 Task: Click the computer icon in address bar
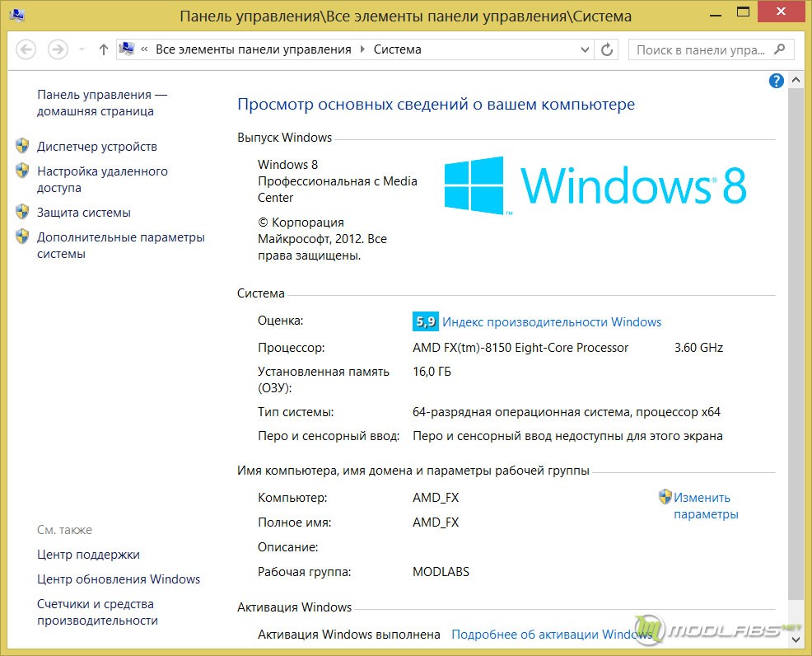(127, 49)
